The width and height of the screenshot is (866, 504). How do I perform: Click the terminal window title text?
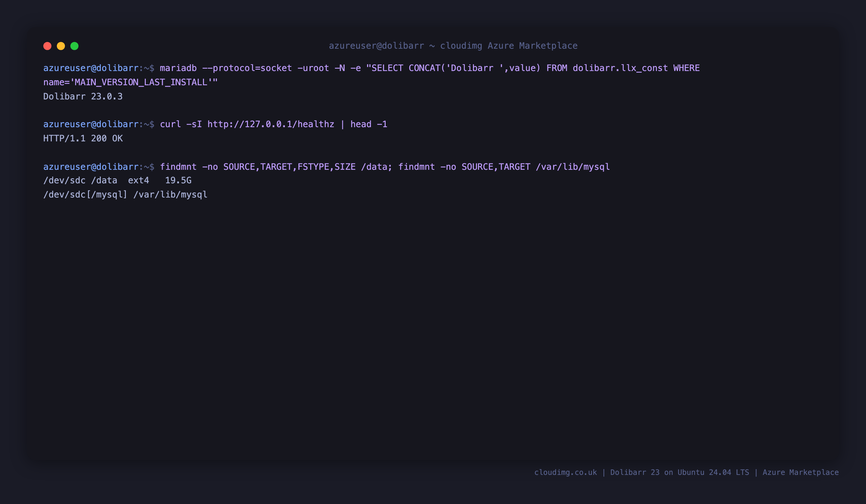(x=453, y=46)
